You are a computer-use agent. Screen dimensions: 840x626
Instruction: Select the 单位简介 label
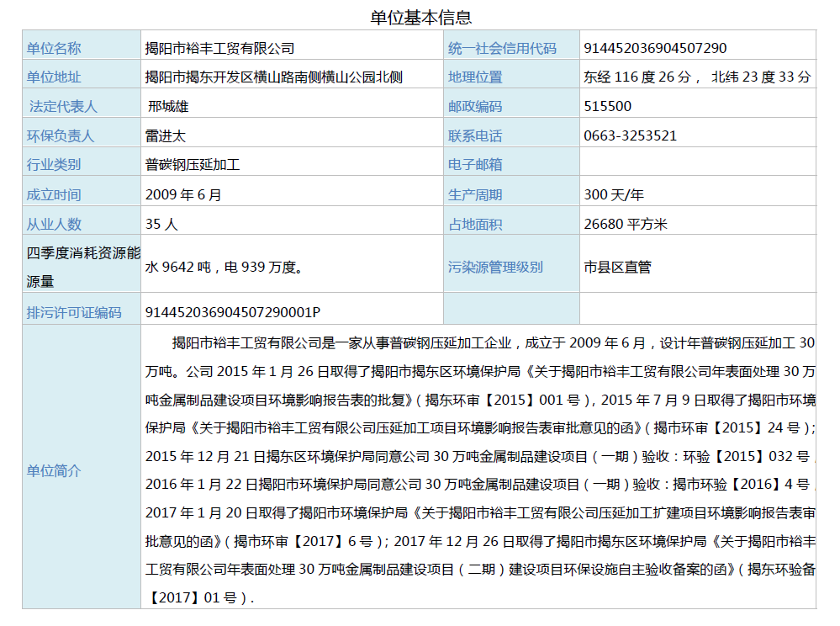[x=54, y=470]
